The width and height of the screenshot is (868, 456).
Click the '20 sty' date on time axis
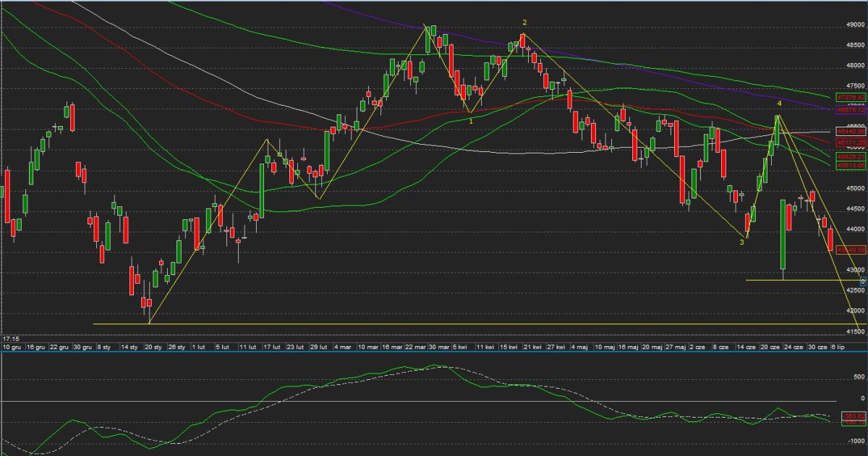(x=152, y=347)
